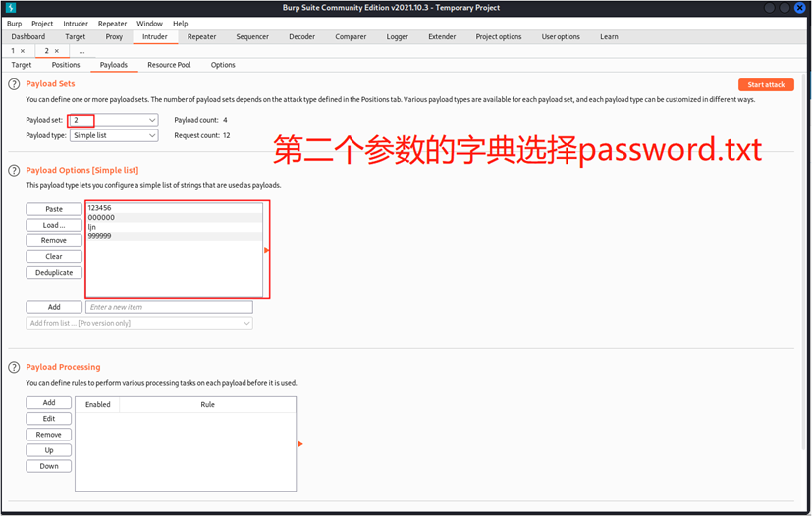Switch to the Decoder tab

click(x=301, y=37)
